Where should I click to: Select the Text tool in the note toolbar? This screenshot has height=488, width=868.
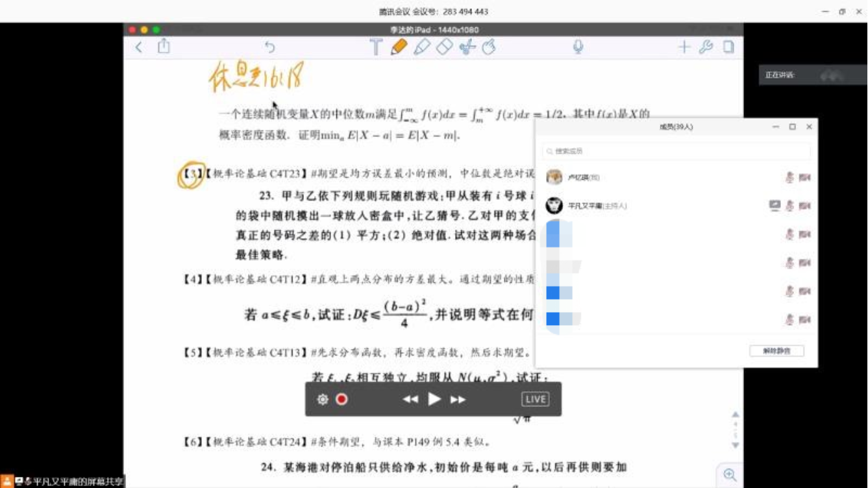point(376,47)
